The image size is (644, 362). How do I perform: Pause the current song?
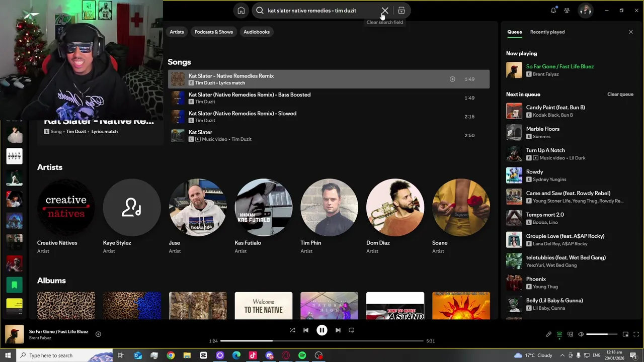point(322,330)
